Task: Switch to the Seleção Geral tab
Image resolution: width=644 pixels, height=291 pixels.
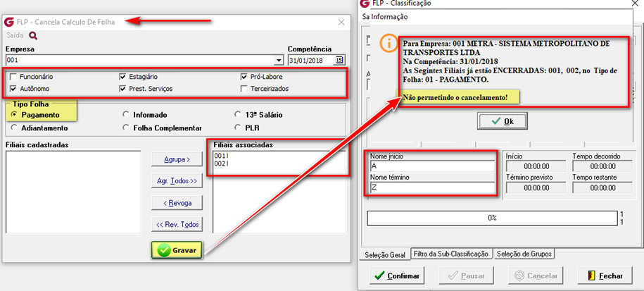Action: pyautogui.click(x=385, y=255)
